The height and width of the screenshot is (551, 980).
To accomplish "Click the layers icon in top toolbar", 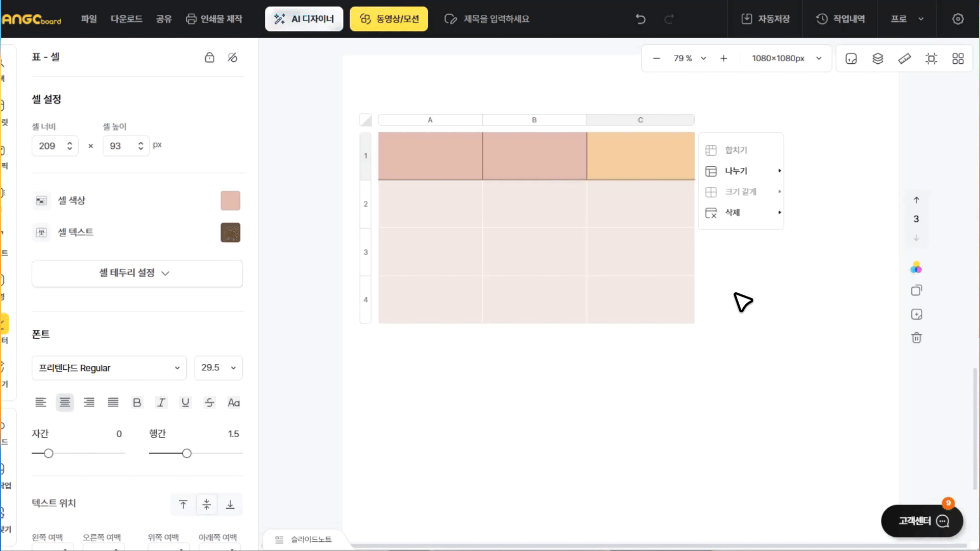I will 877,59.
